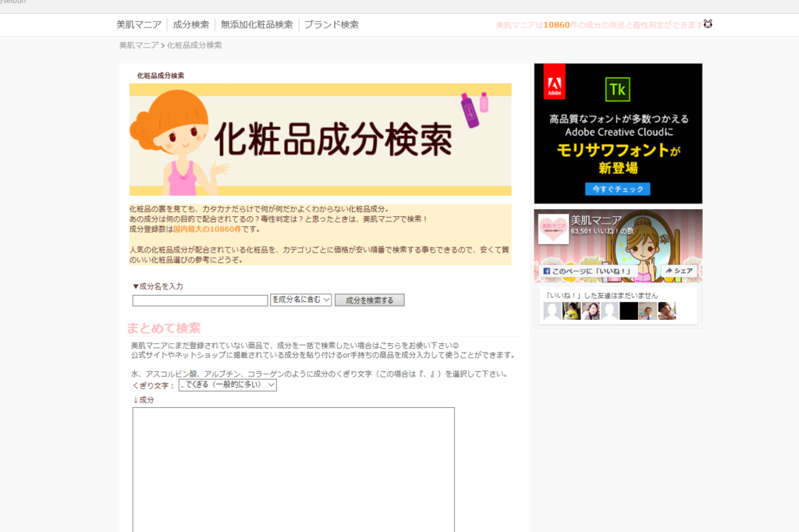
Task: Click the black square friend avatar
Action: (x=629, y=311)
